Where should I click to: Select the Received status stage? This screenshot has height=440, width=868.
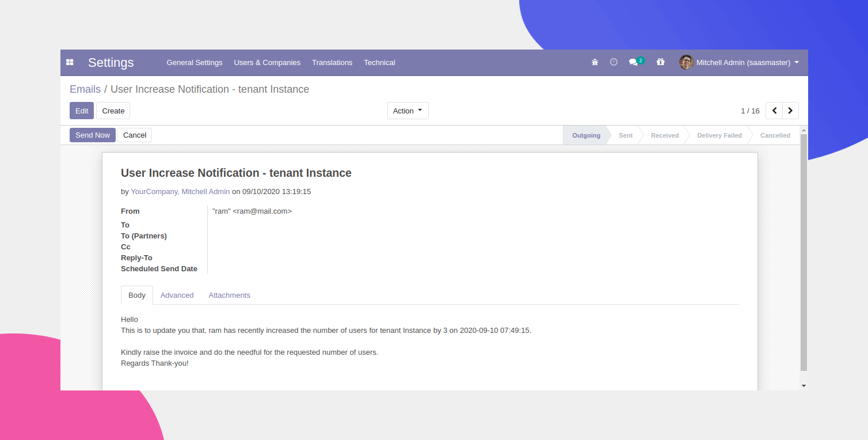[x=665, y=135]
